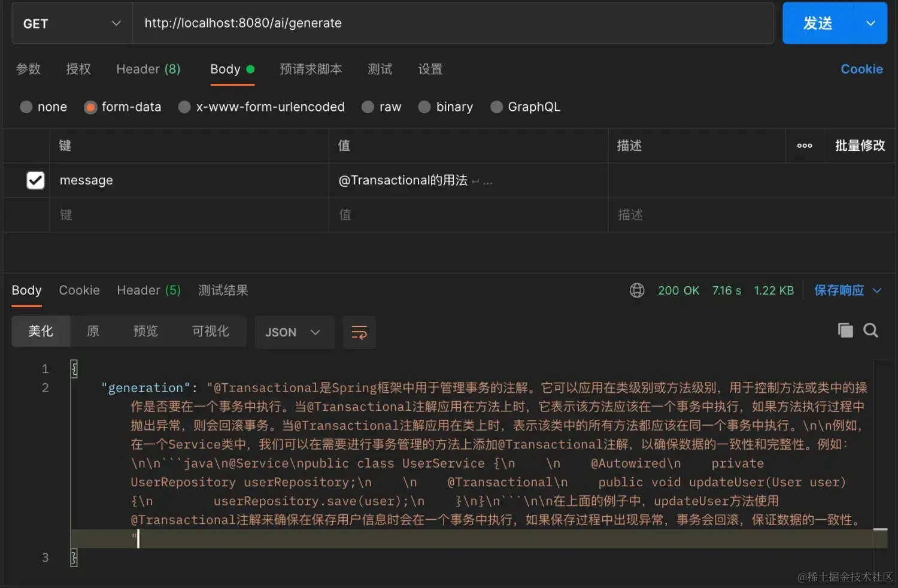898x588 pixels.
Task: Select the response Body tab
Action: 27,290
